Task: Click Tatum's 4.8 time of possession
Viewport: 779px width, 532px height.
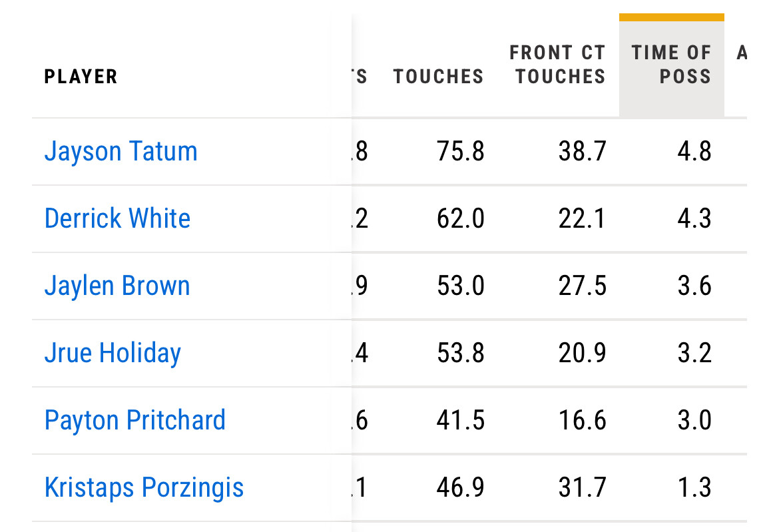Action: [x=694, y=152]
